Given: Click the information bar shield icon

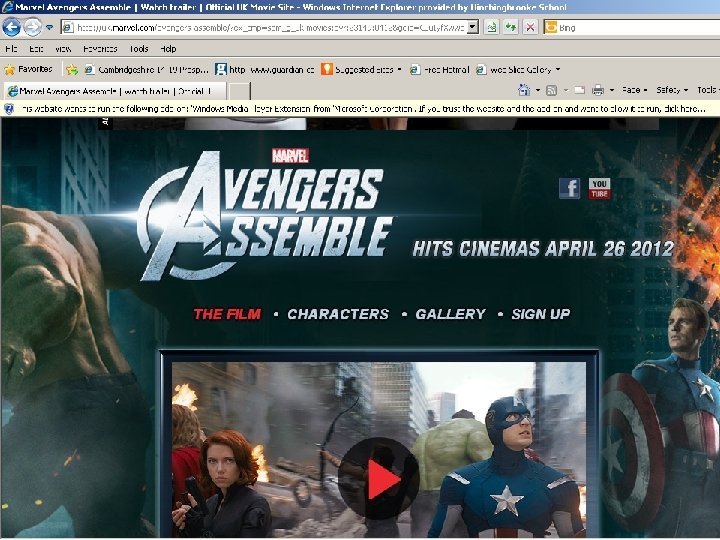Looking at the screenshot, I should pos(9,109).
